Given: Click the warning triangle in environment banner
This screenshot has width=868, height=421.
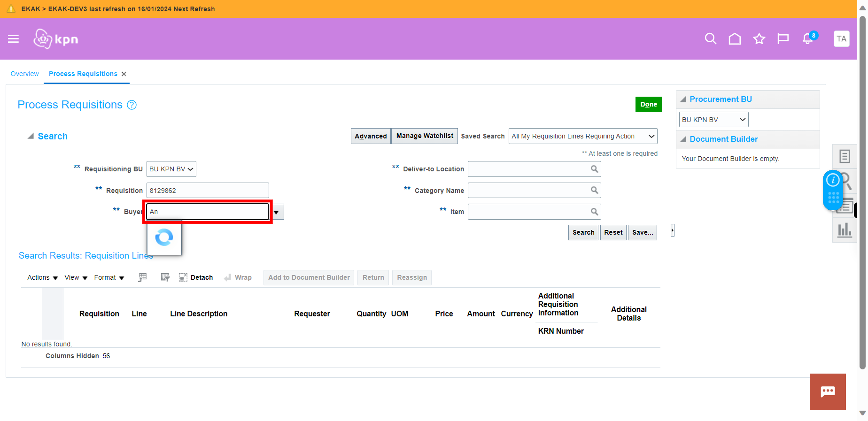Looking at the screenshot, I should tap(11, 9).
